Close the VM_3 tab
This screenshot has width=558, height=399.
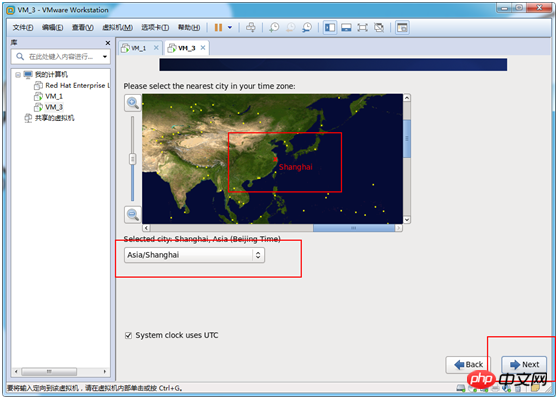tap(203, 48)
